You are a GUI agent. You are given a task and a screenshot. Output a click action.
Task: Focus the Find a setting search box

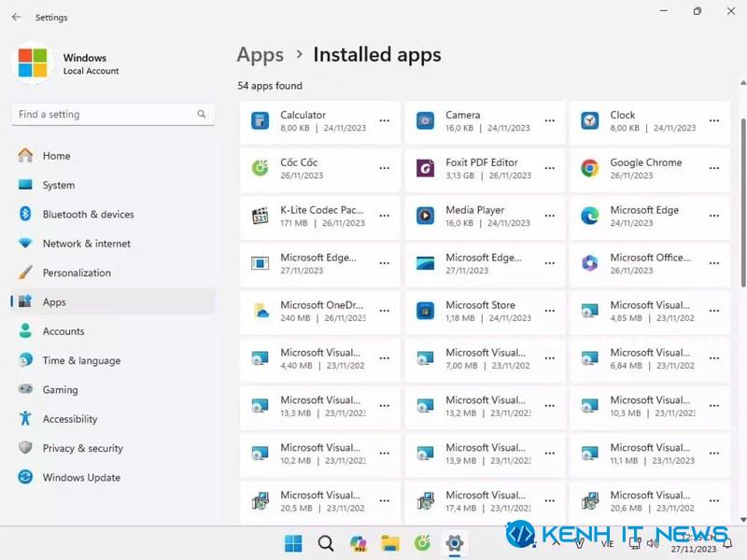coord(113,114)
